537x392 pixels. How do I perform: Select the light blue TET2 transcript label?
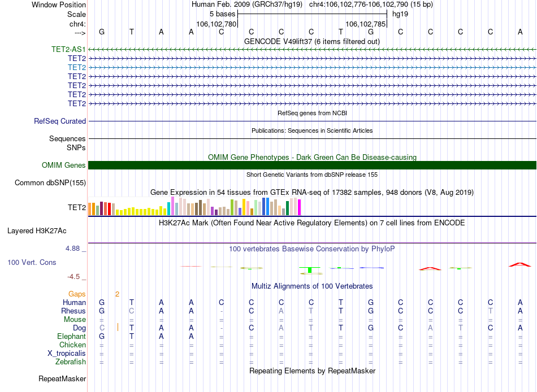[x=77, y=67]
